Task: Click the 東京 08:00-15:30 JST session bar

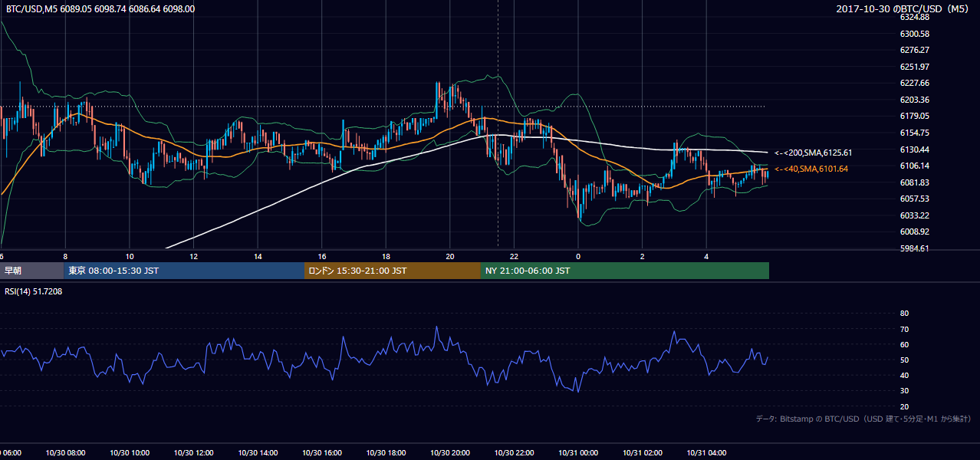Action: click(184, 271)
